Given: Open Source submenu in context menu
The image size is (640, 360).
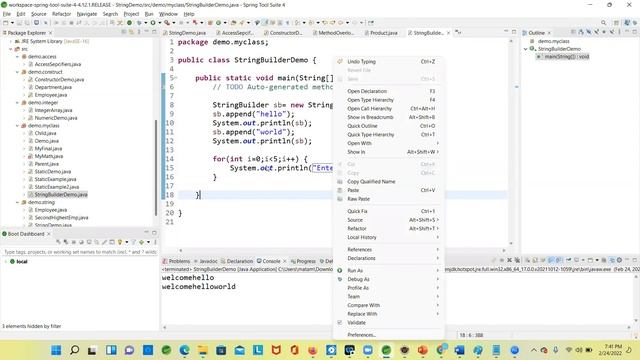Looking at the screenshot, I should (x=388, y=220).
